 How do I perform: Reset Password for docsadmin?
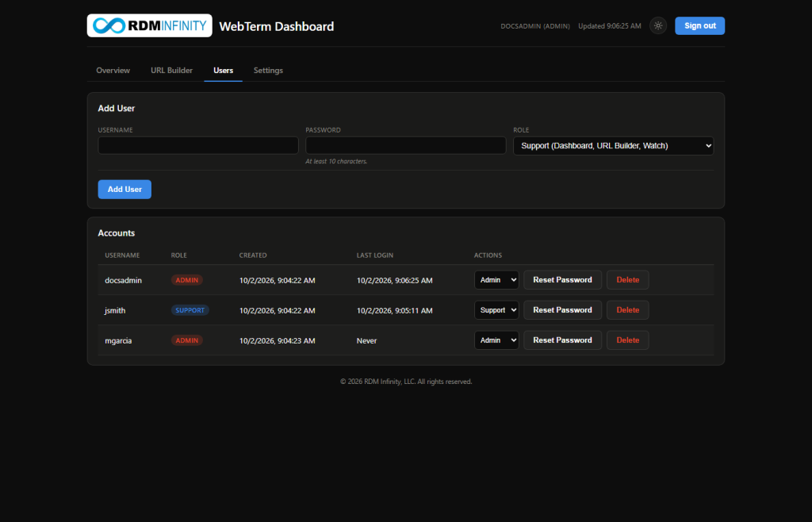click(x=562, y=280)
